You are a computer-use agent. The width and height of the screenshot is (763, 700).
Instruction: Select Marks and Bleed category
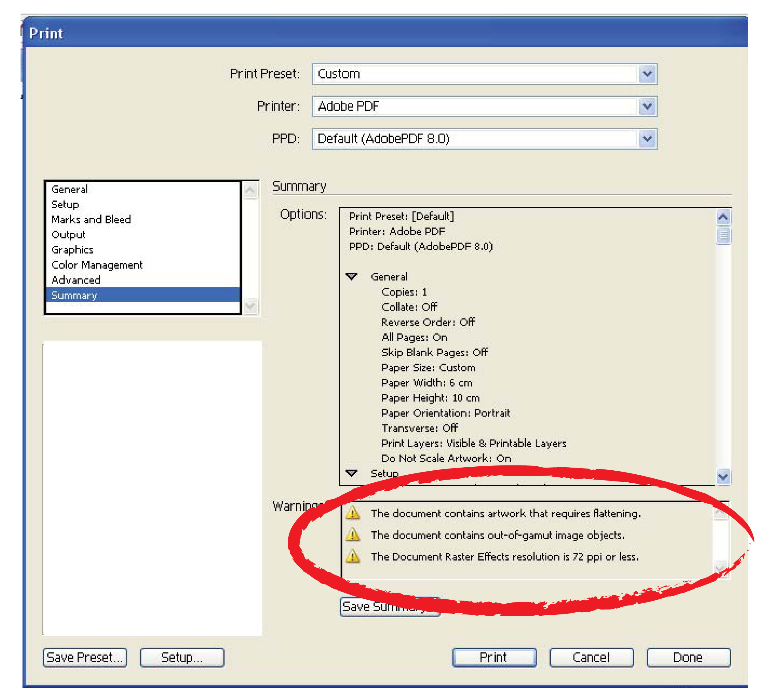(91, 219)
